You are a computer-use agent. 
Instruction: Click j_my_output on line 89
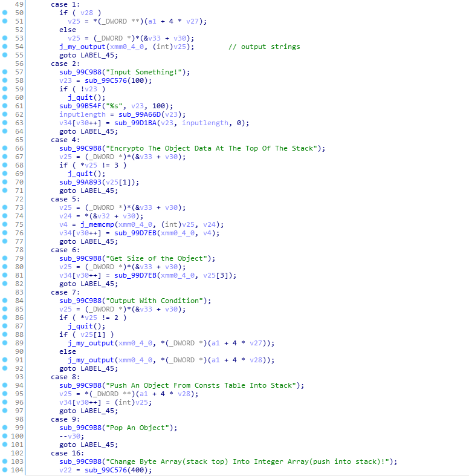click(91, 343)
